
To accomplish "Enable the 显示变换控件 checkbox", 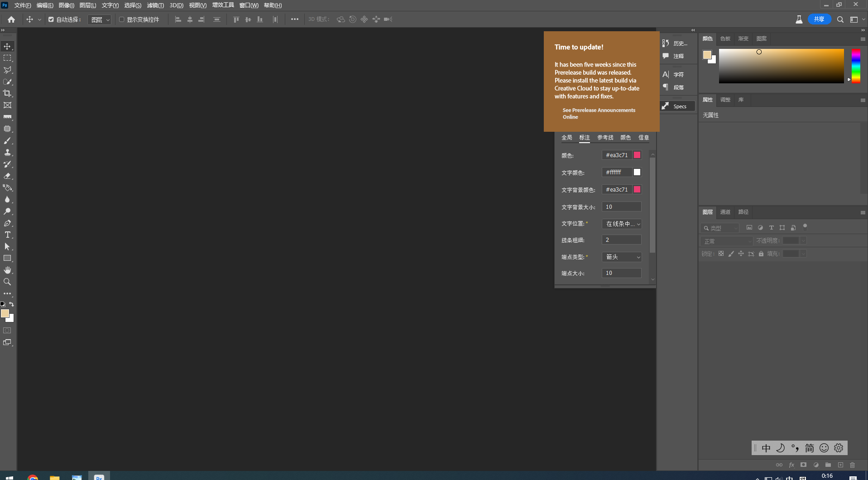I will coord(121,19).
